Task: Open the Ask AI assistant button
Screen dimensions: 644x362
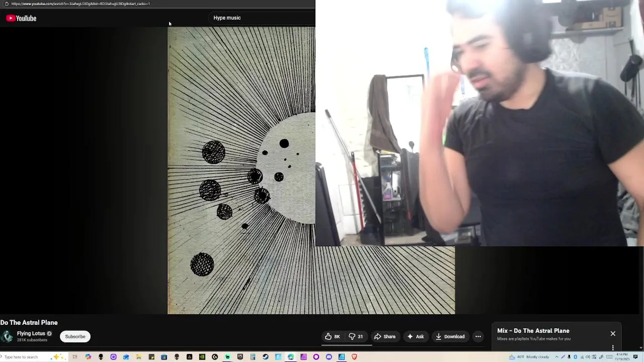Action: [416, 336]
